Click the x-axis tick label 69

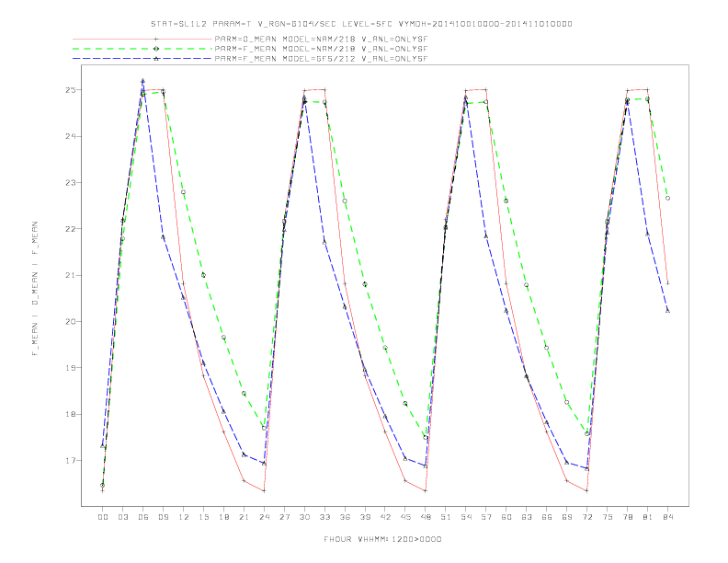point(567,517)
